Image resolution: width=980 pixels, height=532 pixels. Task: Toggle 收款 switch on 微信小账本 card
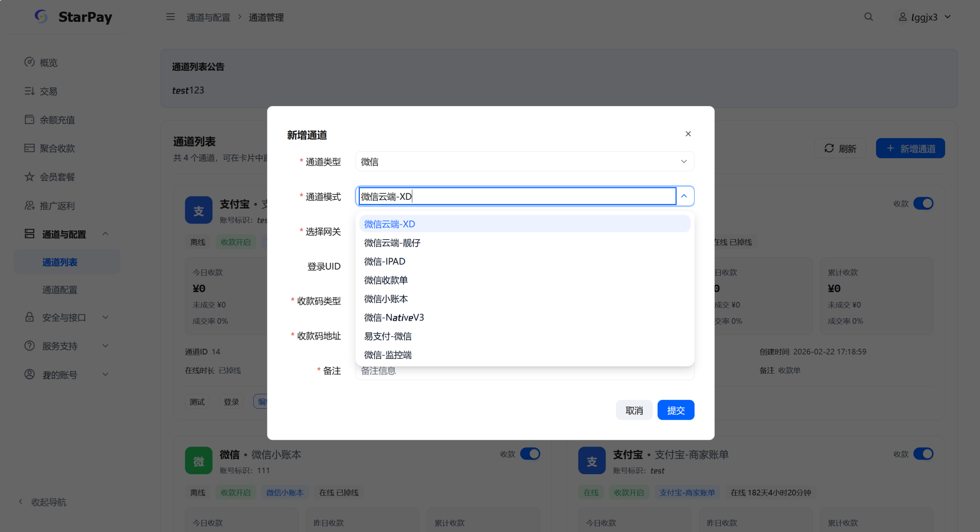pyautogui.click(x=530, y=454)
